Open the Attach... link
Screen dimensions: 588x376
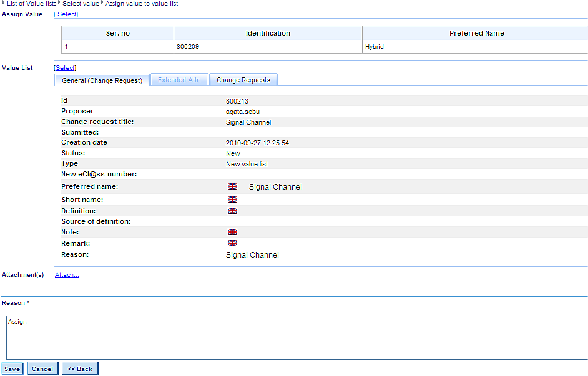[x=67, y=274]
